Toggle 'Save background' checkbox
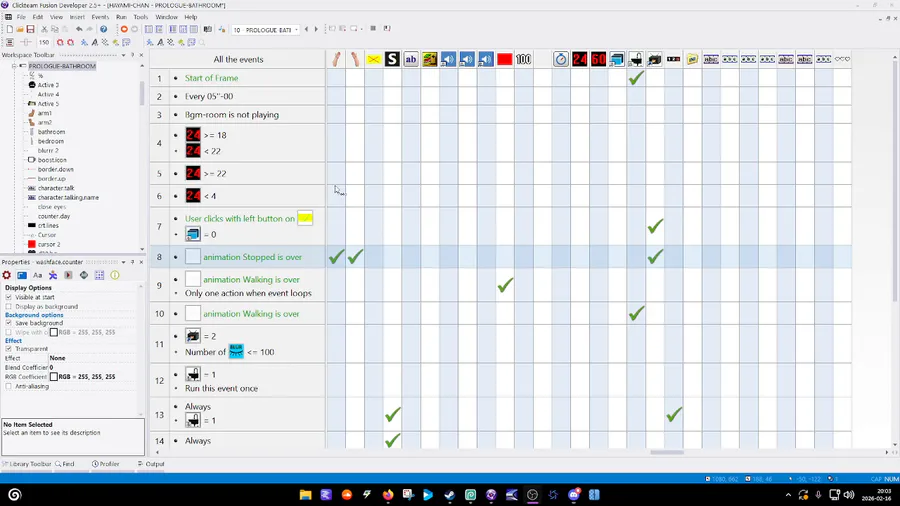Viewport: 900px width, 506px height. [9, 323]
